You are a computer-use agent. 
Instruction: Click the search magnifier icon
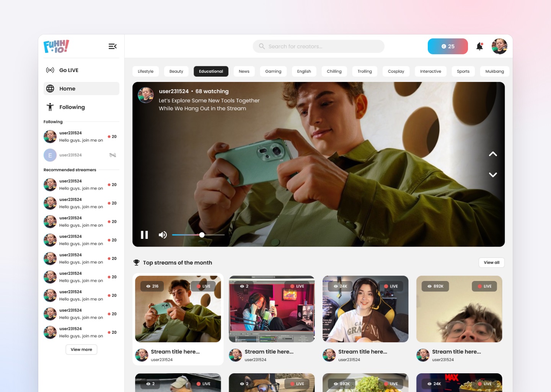pos(262,46)
